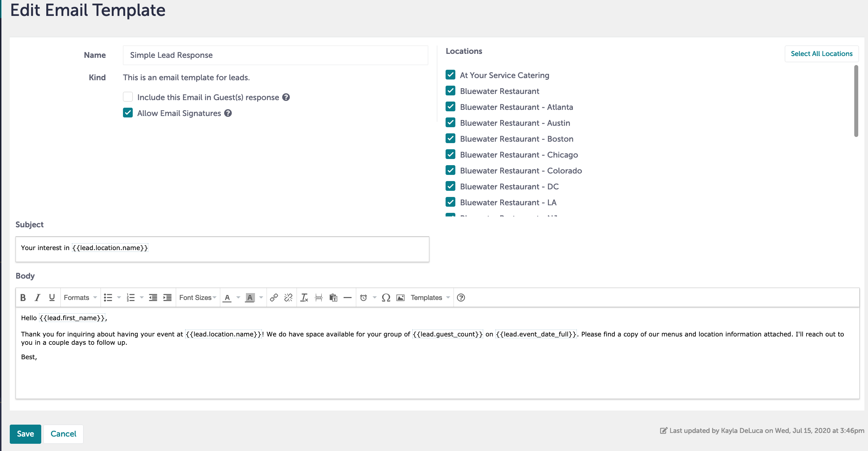Screen dimensions: 868x451
Task: Click {{lead.guest_count}} token in body
Action: click(448, 334)
